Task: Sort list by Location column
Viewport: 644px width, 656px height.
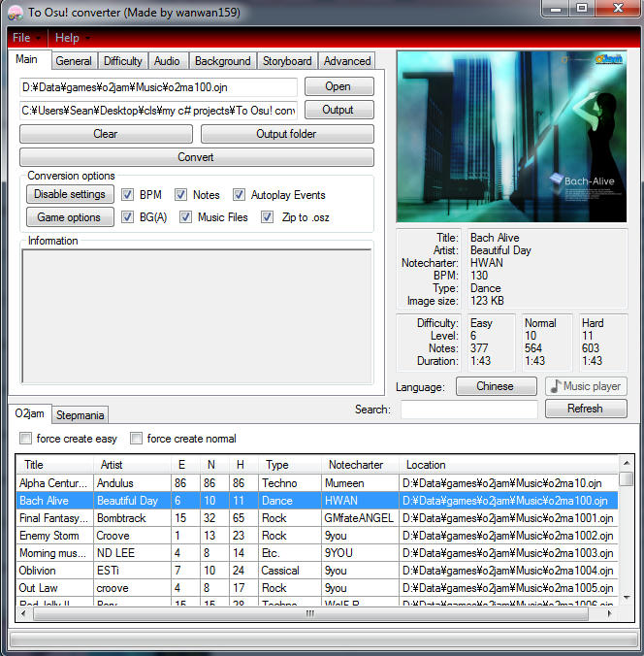Action: 508,465
